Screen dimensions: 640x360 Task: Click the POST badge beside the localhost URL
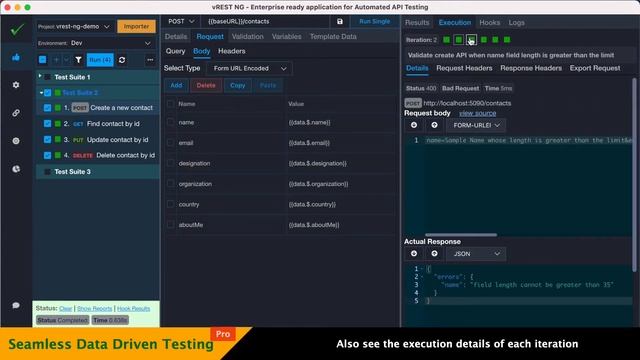[x=413, y=103]
